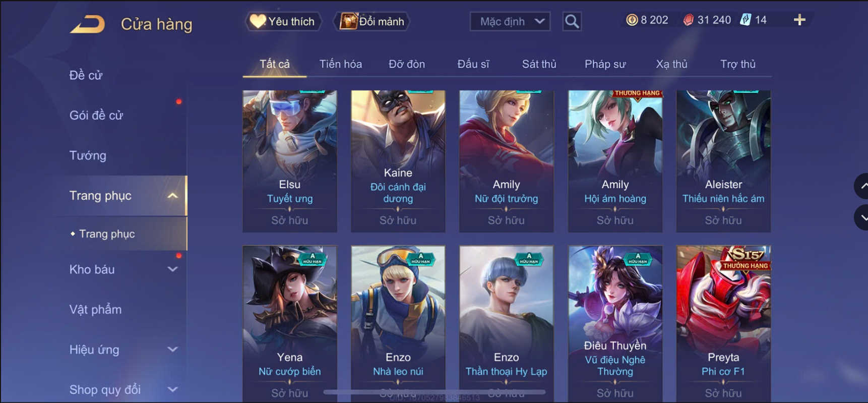Viewport: 868px width, 403px height.
Task: Switch to the Pháp sư tab
Action: pyautogui.click(x=605, y=64)
